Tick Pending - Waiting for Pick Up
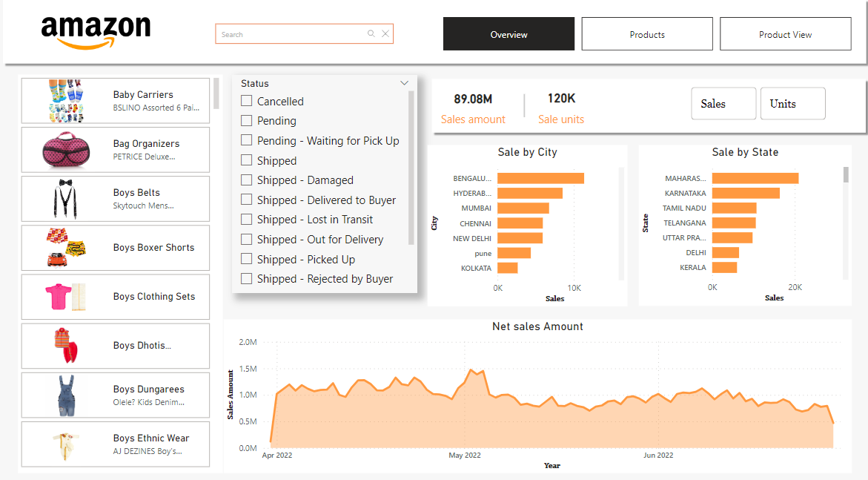868x480 pixels. tap(247, 140)
